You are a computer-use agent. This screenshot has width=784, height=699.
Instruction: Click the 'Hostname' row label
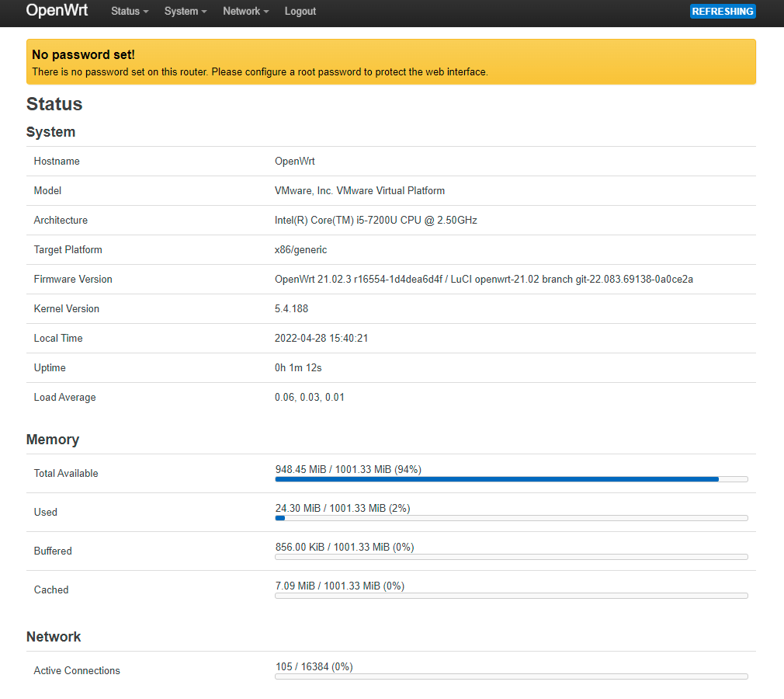(57, 161)
